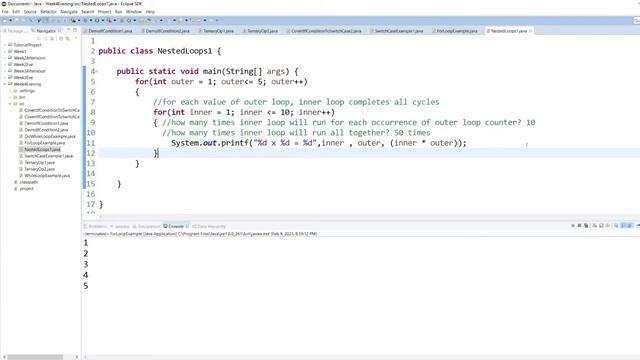The height and width of the screenshot is (360, 640).
Task: Maximize the Navigator view panel
Action: click(75, 30)
